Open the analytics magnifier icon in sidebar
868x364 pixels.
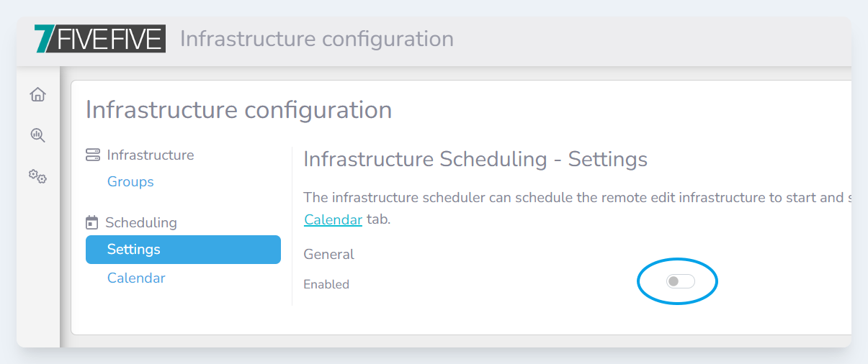[37, 135]
